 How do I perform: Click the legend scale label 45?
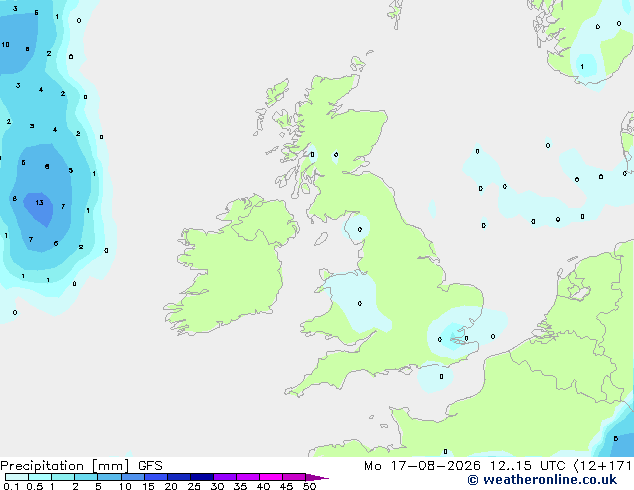[286, 486]
